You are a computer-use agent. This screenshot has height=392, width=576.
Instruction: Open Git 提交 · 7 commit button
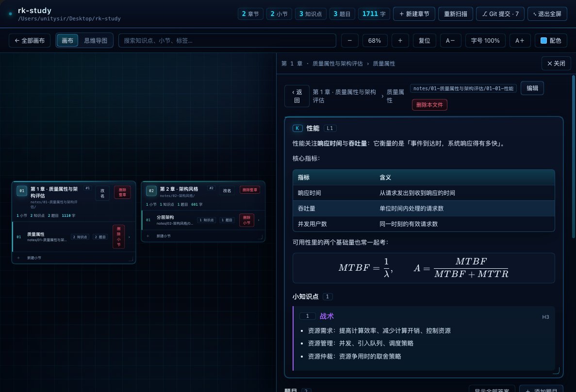(500, 14)
